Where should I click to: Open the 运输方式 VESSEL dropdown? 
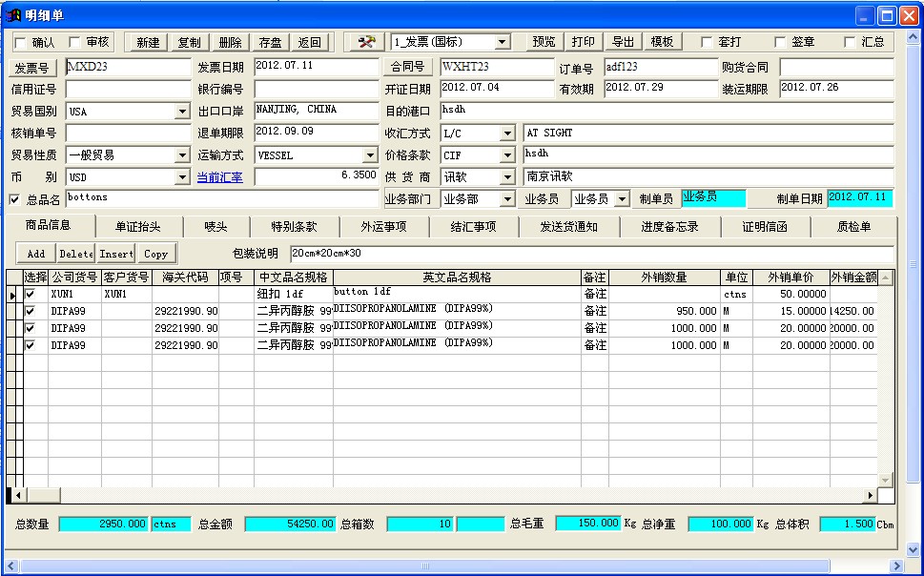(370, 155)
